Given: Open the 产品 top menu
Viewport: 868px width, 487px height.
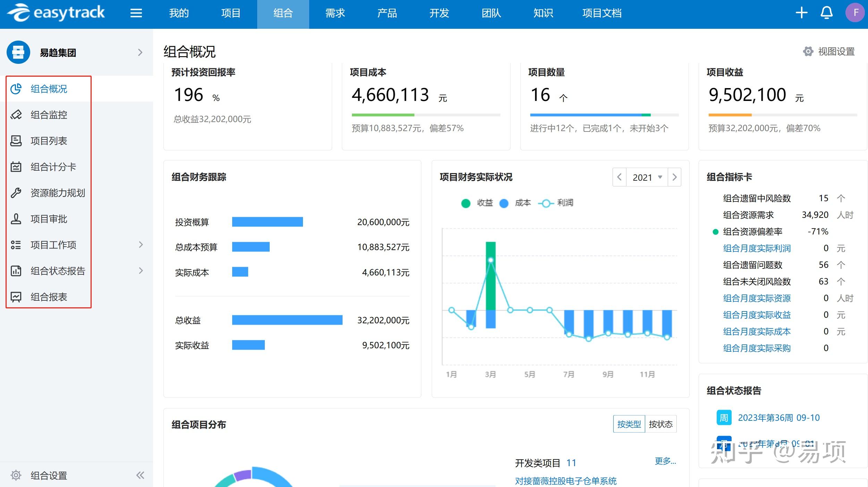Looking at the screenshot, I should 387,13.
